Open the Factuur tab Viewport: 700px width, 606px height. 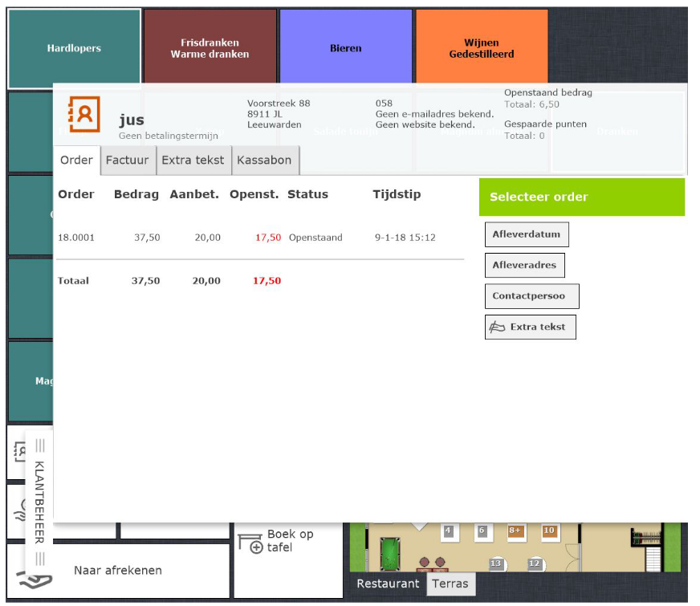pos(128,161)
